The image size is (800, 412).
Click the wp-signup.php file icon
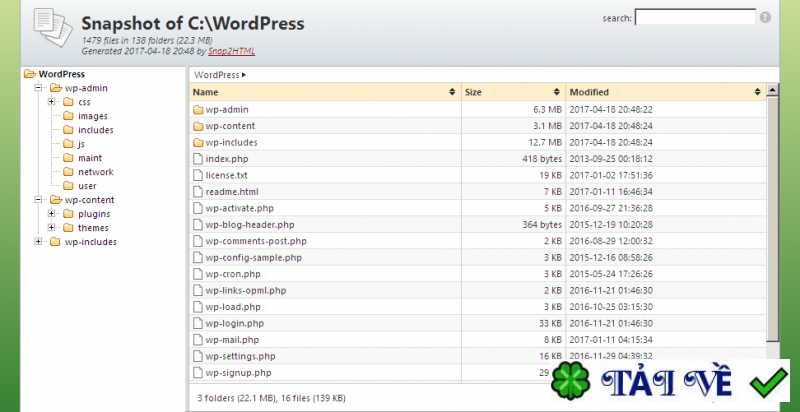point(198,373)
